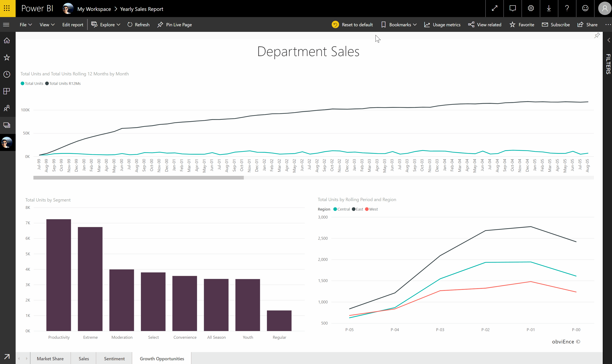Open Recent clock icon in sidebar
Viewport: 612px width, 364px height.
click(7, 74)
